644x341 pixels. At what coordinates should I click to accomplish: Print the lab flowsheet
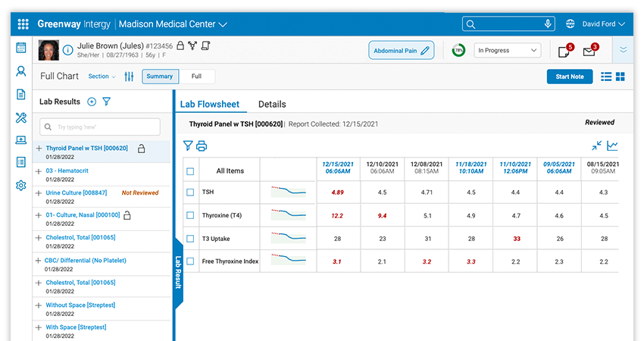coord(202,146)
